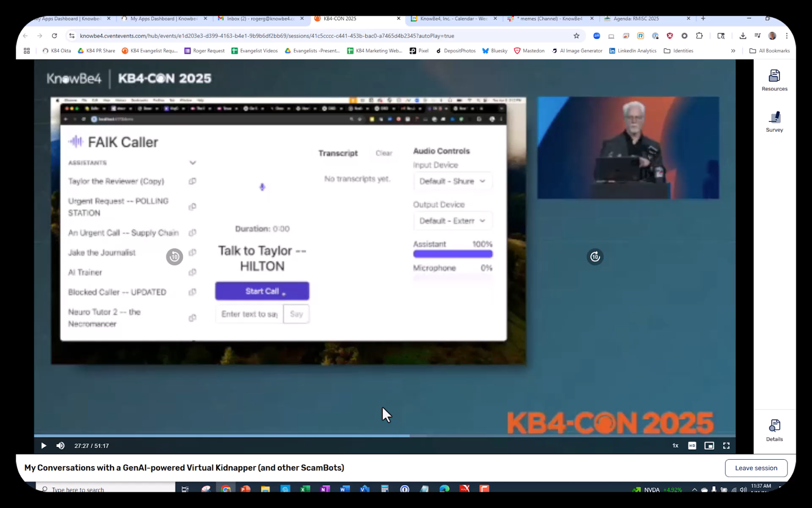Open a new browser tab
The height and width of the screenshot is (508, 812).
coord(703,18)
